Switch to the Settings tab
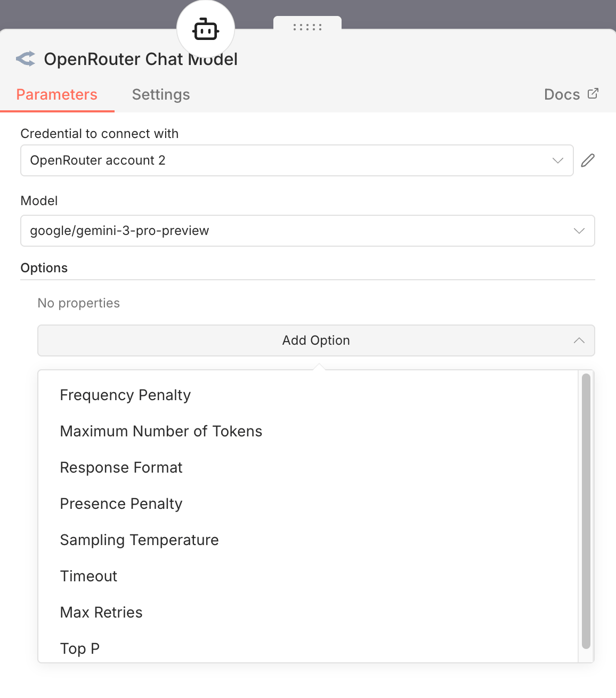The height and width of the screenshot is (698, 616). click(x=160, y=94)
